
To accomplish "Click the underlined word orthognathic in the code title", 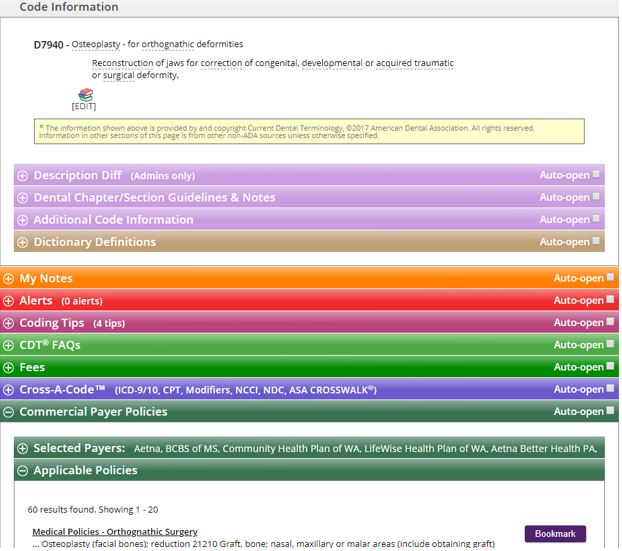I will coord(168,44).
